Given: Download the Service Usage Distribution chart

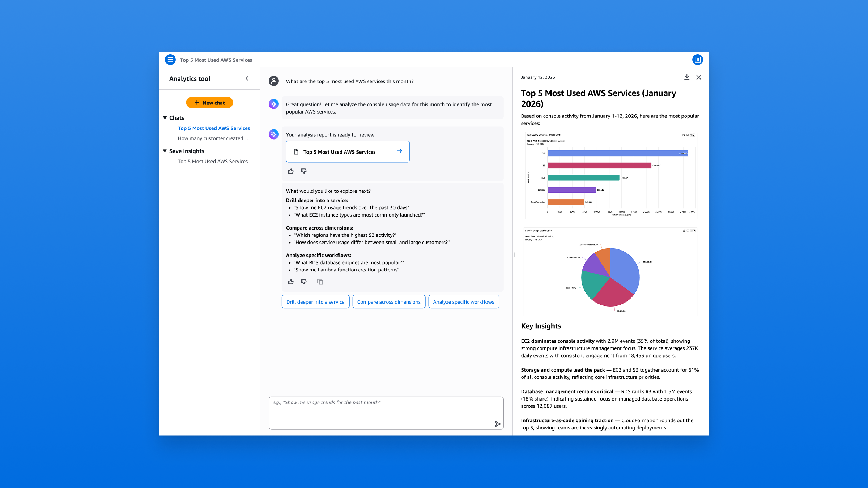Looking at the screenshot, I should [688, 231].
